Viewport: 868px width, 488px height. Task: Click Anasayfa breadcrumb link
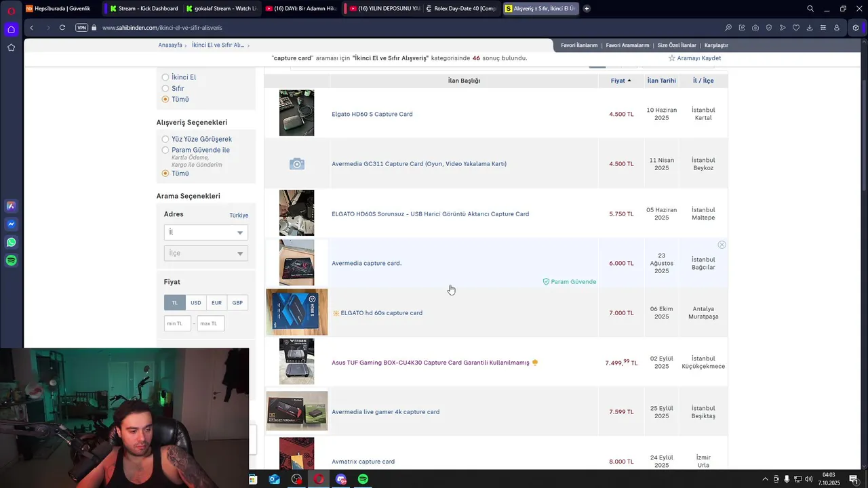(x=170, y=45)
